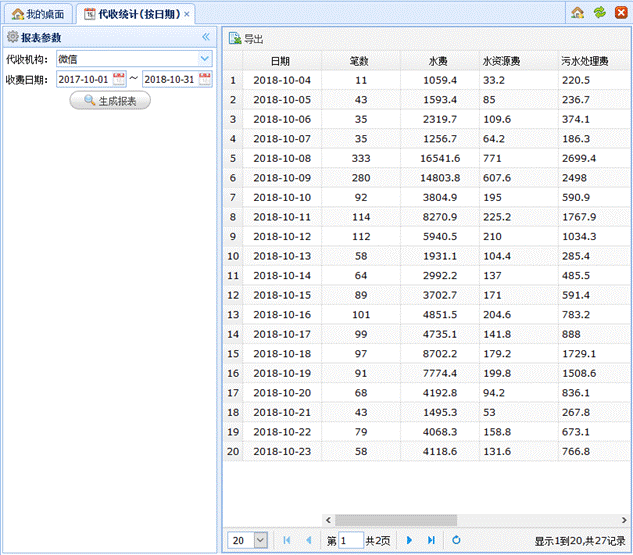The width and height of the screenshot is (633, 555).
Task: Click the 笔数 value 280
Action: (x=361, y=178)
